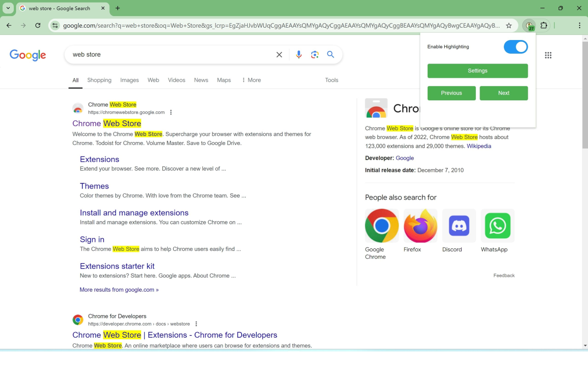Follow the Wikipedia link in the knowledge panel
Viewport: 588px width, 368px height.
(479, 146)
